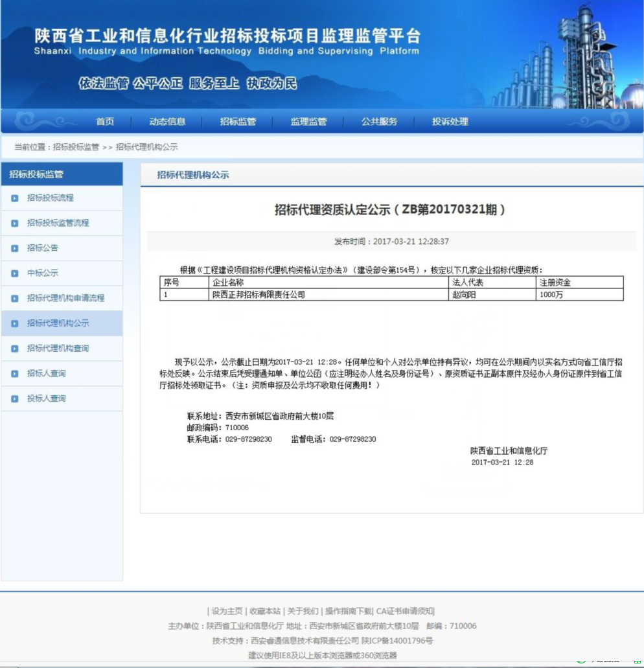Click arrow icon beside 中标公示
Image resolution: width=644 pixels, height=668 pixels.
point(15,273)
